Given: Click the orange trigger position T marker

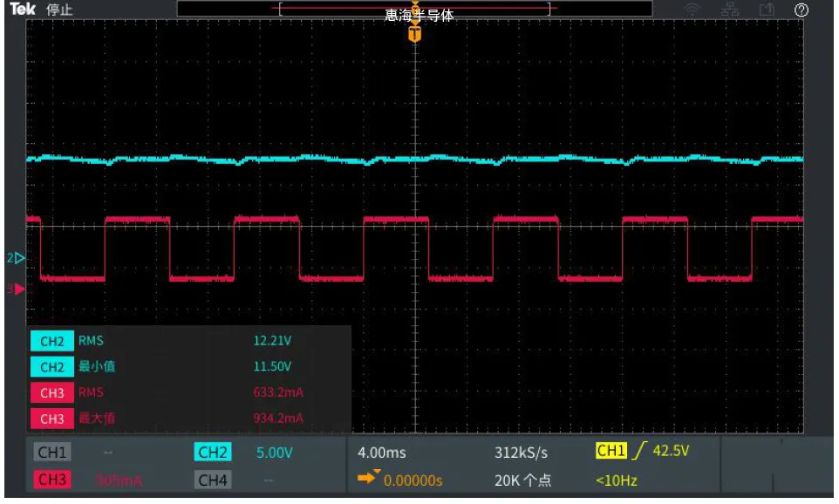Looking at the screenshot, I should [415, 35].
